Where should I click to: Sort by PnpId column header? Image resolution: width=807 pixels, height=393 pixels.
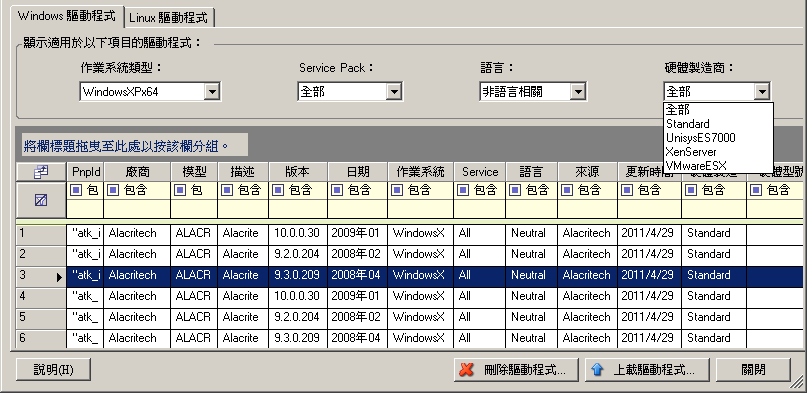[85, 172]
